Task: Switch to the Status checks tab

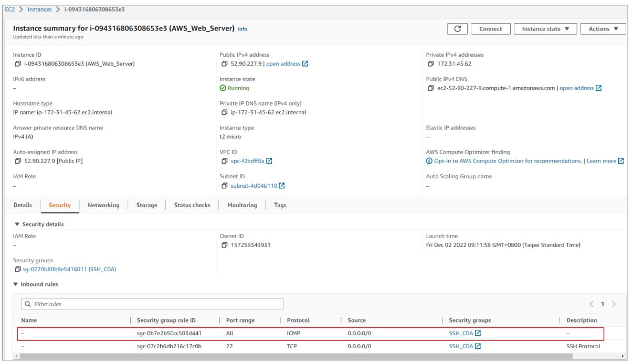Action: pos(192,205)
